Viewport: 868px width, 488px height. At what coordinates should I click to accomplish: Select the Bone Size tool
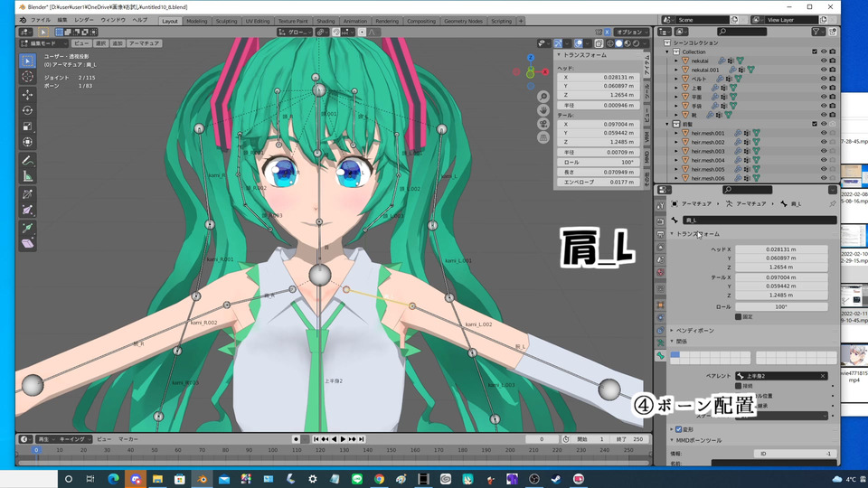27,211
